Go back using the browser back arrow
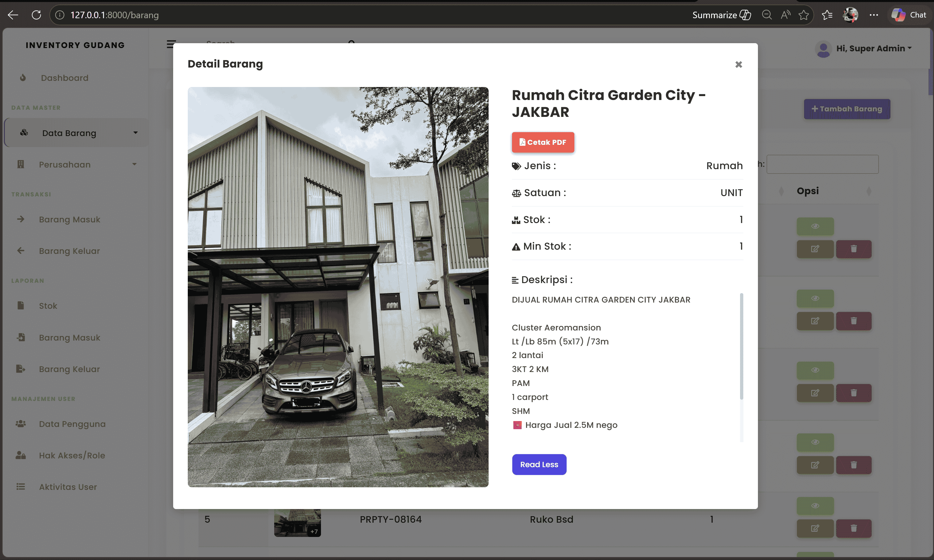 pyautogui.click(x=13, y=15)
